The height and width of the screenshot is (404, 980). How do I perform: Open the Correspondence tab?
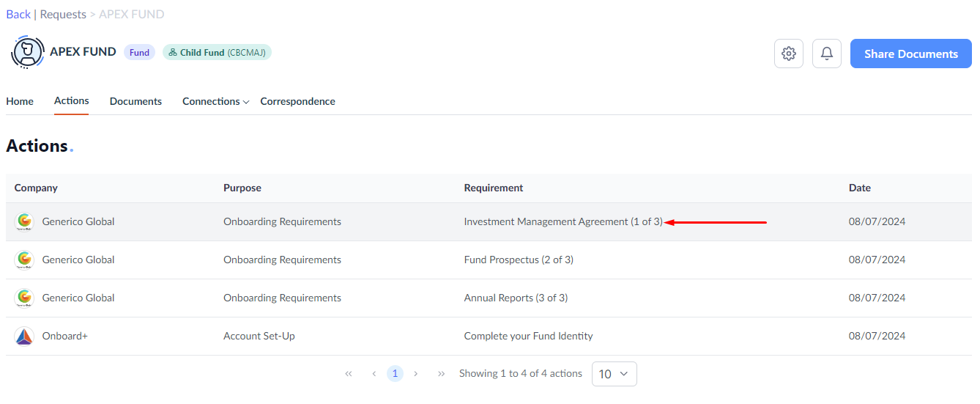(x=297, y=101)
